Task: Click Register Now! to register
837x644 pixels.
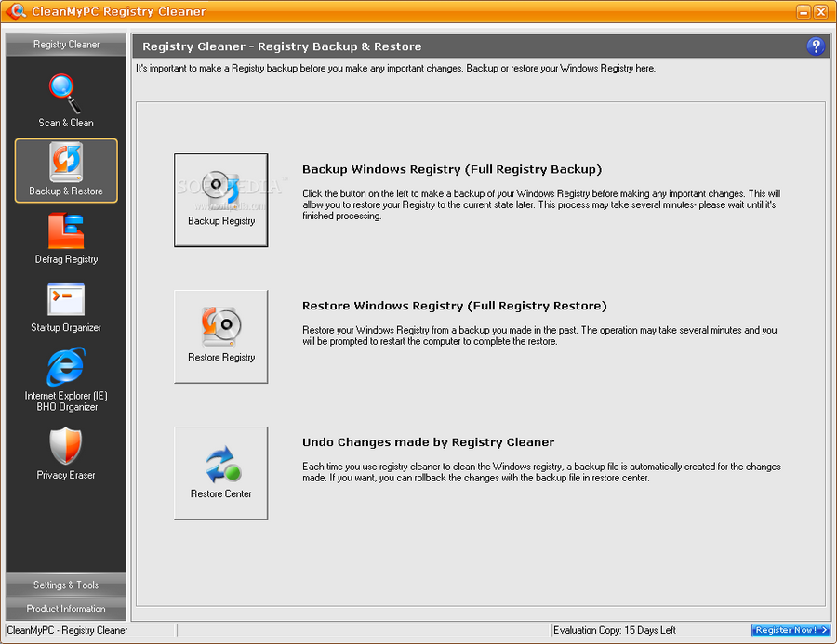Action: tap(790, 630)
